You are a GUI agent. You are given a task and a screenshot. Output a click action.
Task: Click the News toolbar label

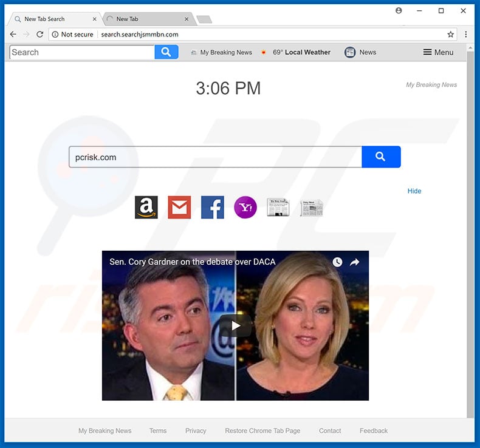[368, 52]
